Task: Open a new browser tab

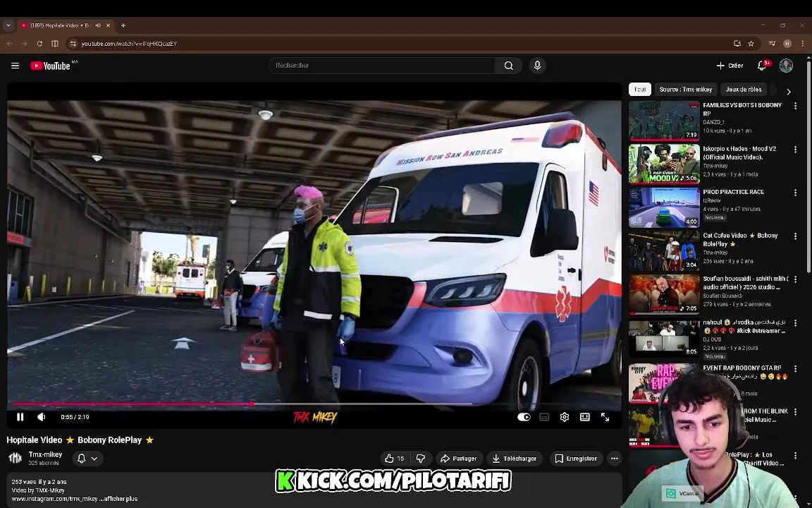Action: tap(123, 25)
